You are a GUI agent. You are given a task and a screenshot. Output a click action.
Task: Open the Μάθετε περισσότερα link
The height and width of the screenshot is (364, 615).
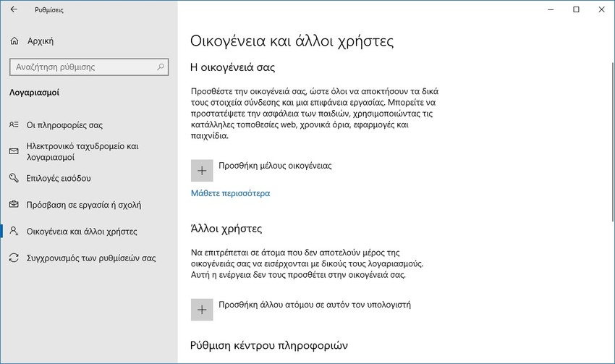230,193
